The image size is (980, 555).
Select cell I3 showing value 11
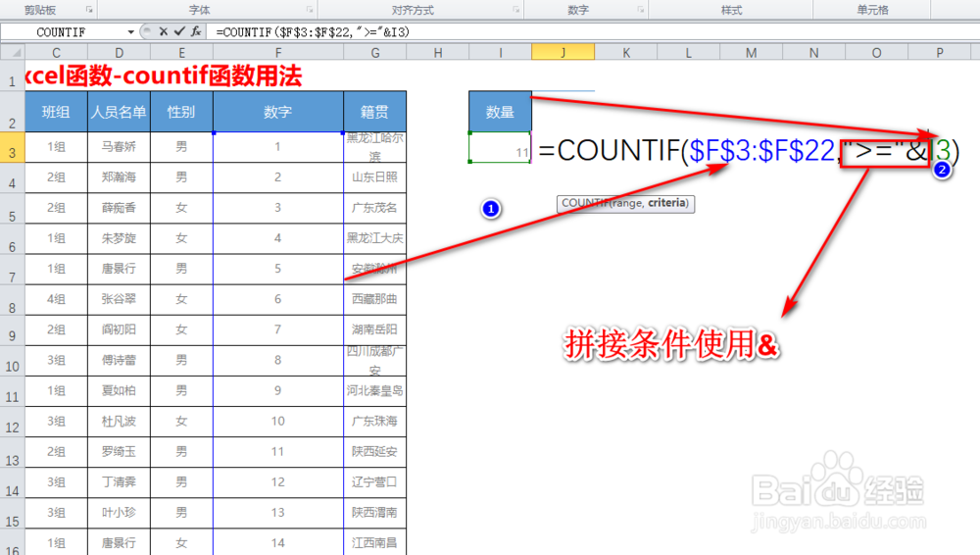(x=500, y=147)
